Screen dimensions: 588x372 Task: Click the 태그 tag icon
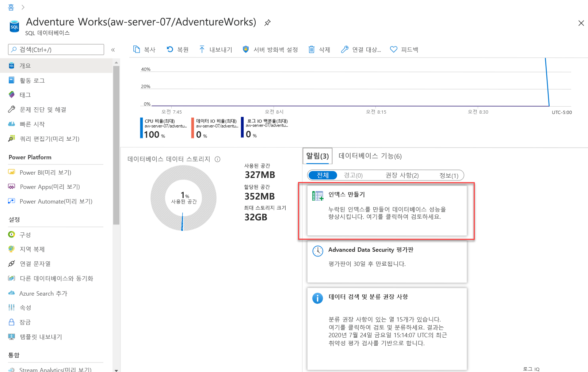point(12,95)
